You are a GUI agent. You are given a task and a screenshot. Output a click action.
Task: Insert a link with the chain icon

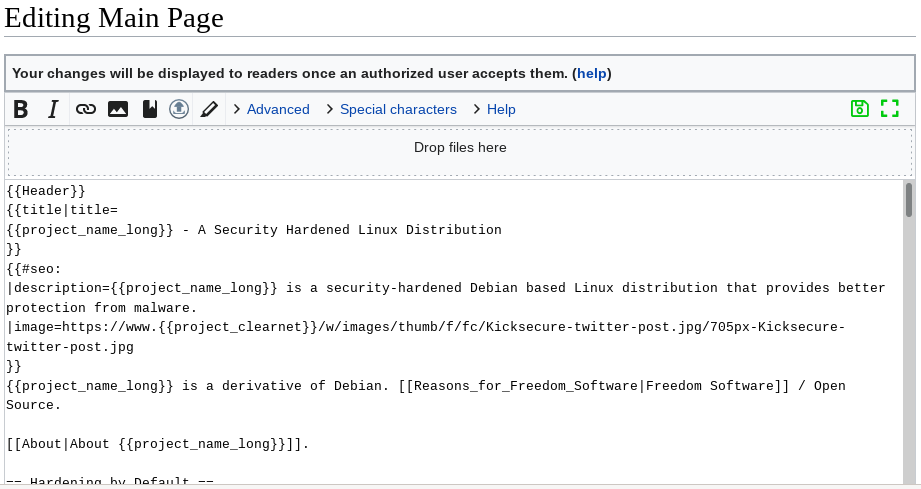(86, 109)
